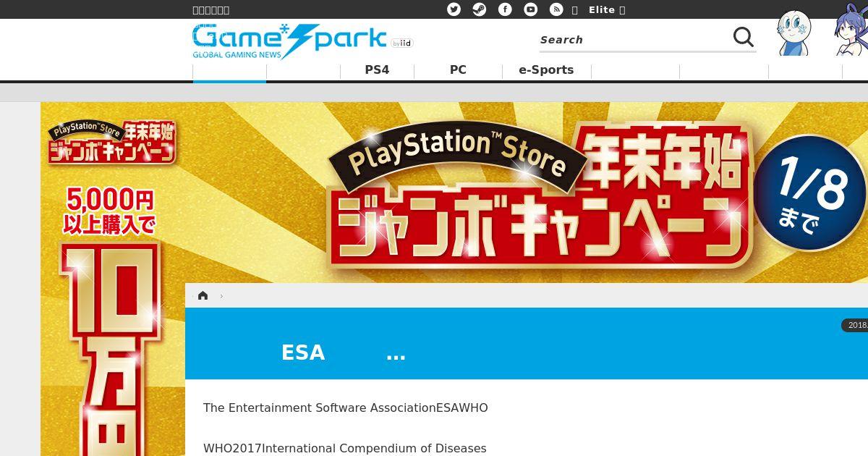868x456 pixels.
Task: Open the PC navigation tab
Action: [458, 70]
